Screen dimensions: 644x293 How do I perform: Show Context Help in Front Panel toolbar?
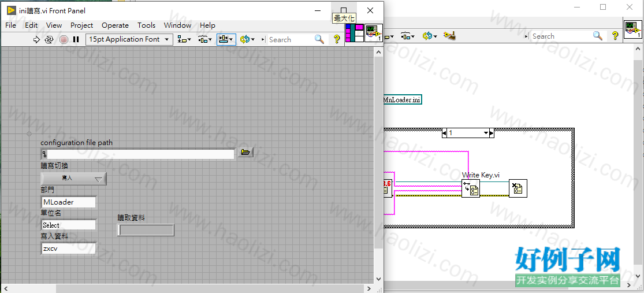337,39
